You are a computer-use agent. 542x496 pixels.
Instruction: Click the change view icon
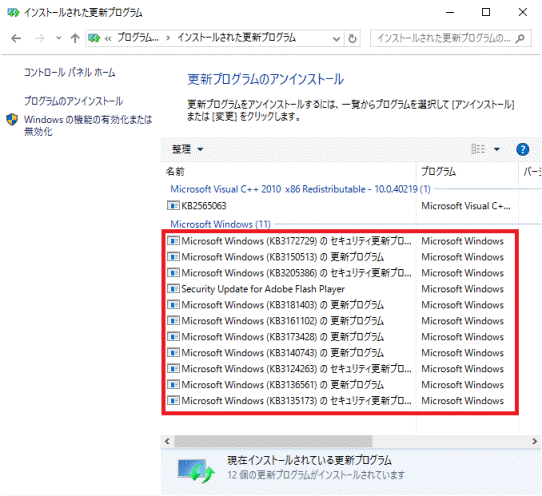click(478, 149)
